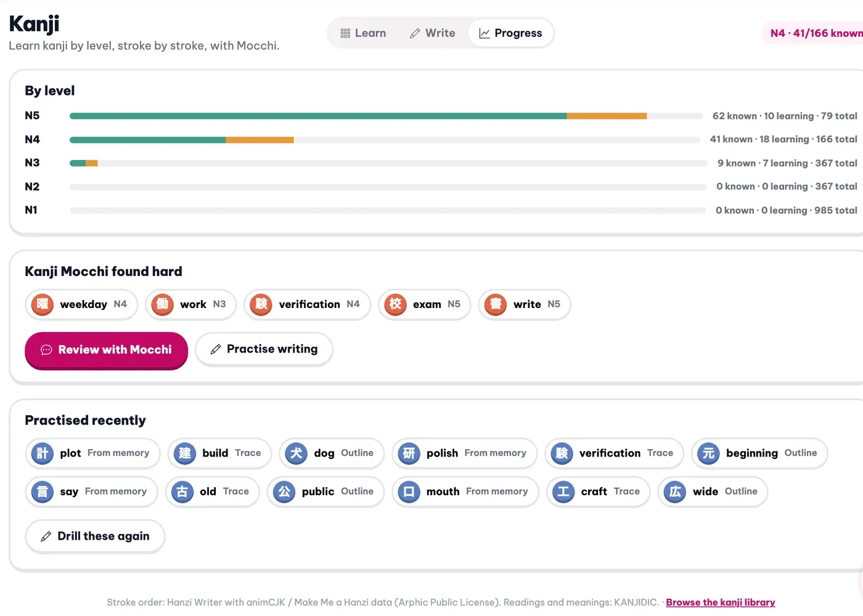Click the red verification N4 kanji icon

261,304
